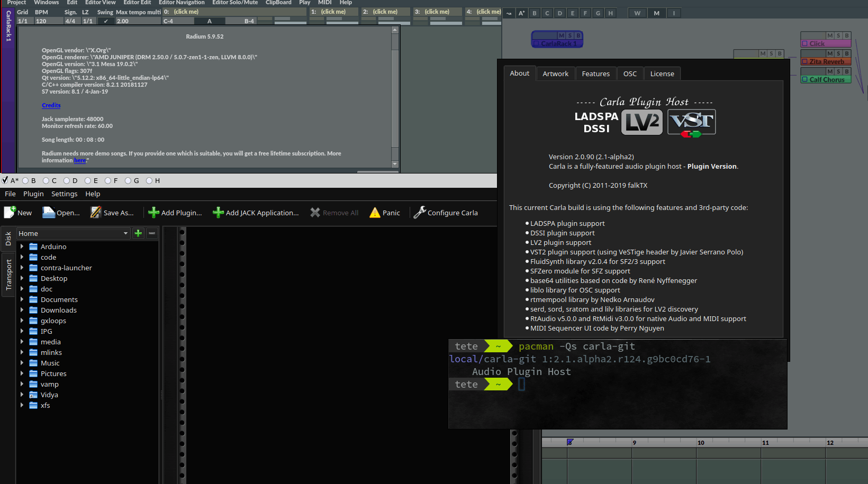This screenshot has width=868, height=484.
Task: Open the vertical Transport side tab
Action: (x=8, y=275)
